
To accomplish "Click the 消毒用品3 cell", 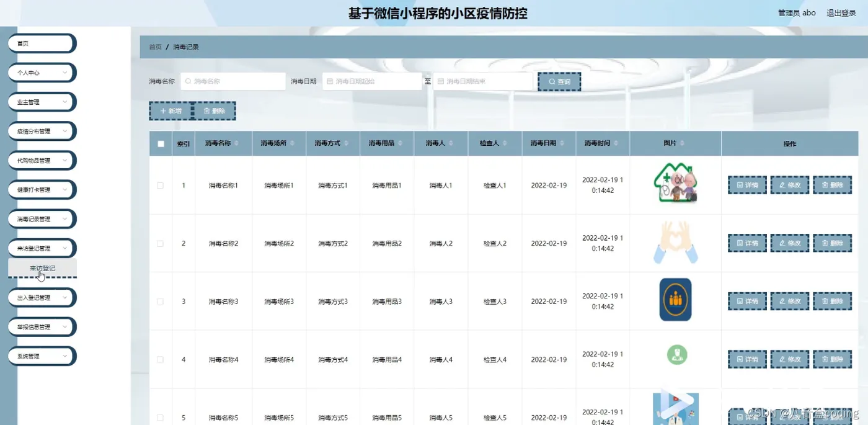I will pyautogui.click(x=387, y=302).
